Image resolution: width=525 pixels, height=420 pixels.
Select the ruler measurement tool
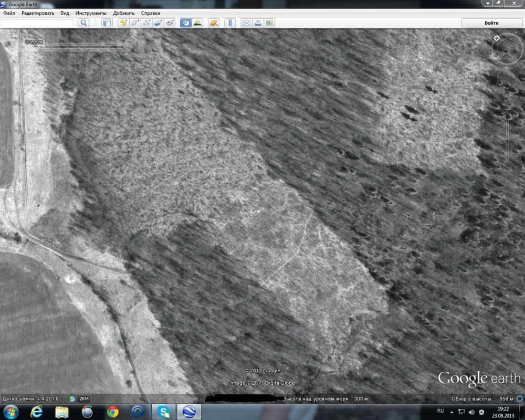click(x=229, y=23)
